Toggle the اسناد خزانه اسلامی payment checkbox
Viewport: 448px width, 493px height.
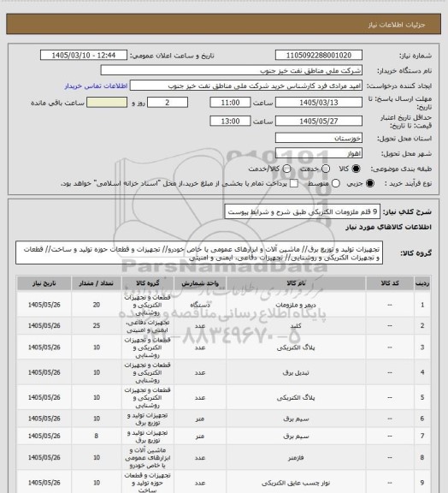pyautogui.click(x=294, y=183)
